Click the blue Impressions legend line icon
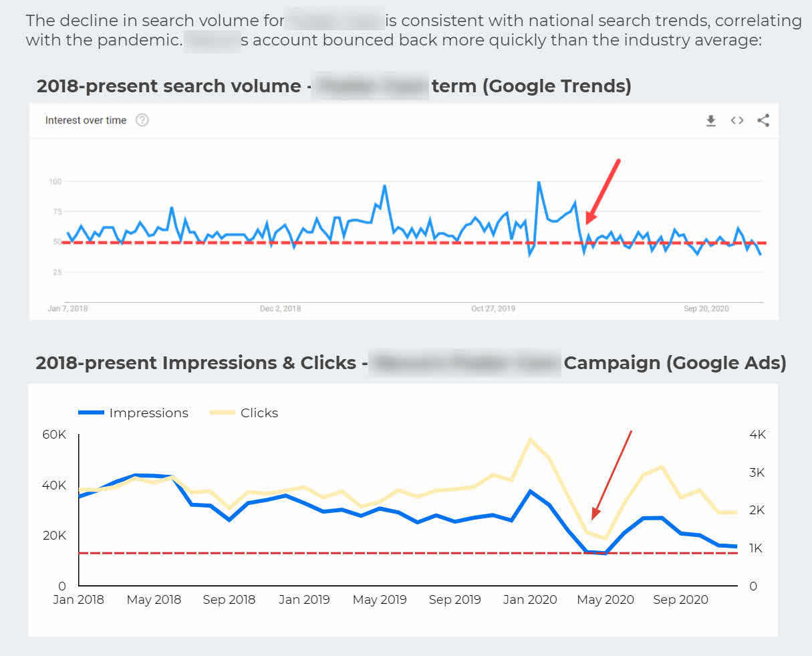 click(x=90, y=413)
